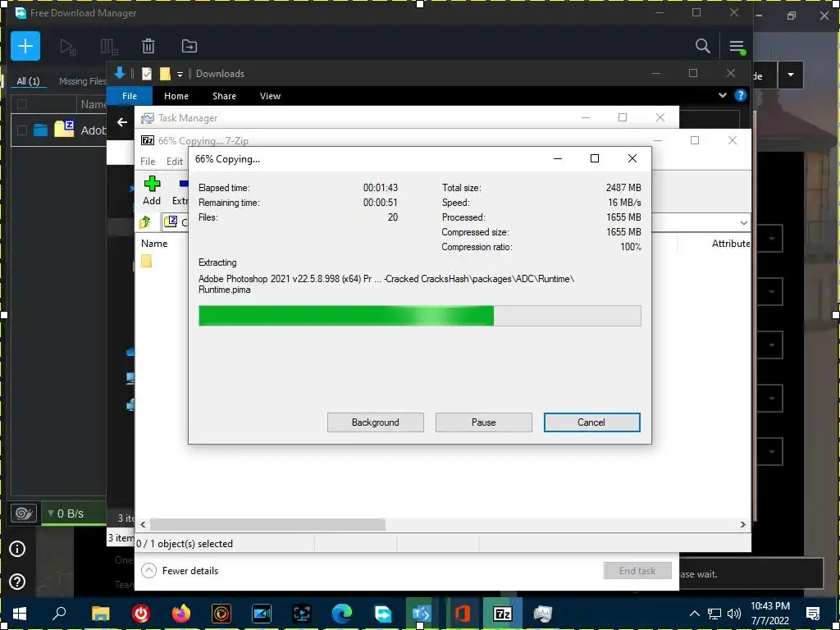Screen dimensions: 840x630
Task: Click the Name column header in 7-Zip
Action: coord(154,243)
